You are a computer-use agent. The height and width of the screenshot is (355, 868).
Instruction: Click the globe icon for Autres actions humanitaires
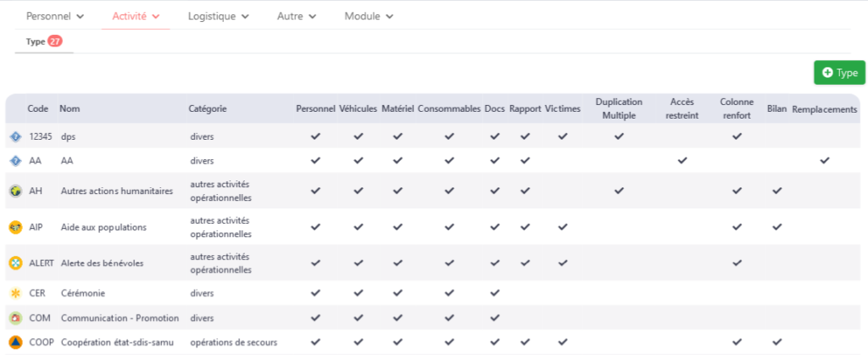[x=15, y=191]
